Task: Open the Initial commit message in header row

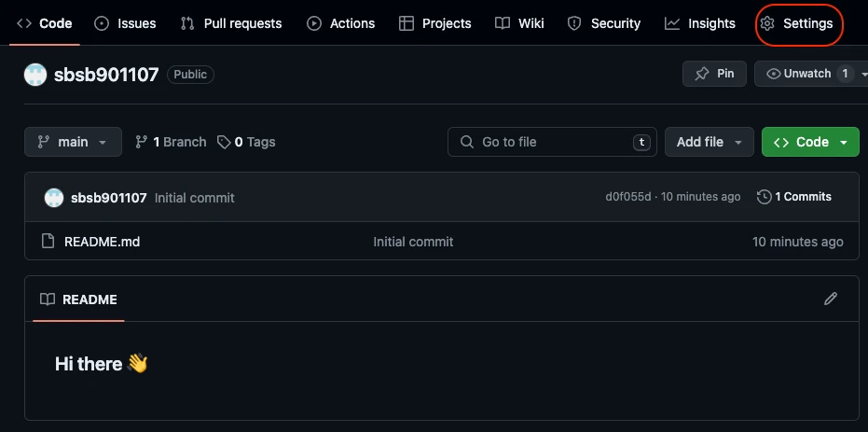Action: click(x=194, y=198)
